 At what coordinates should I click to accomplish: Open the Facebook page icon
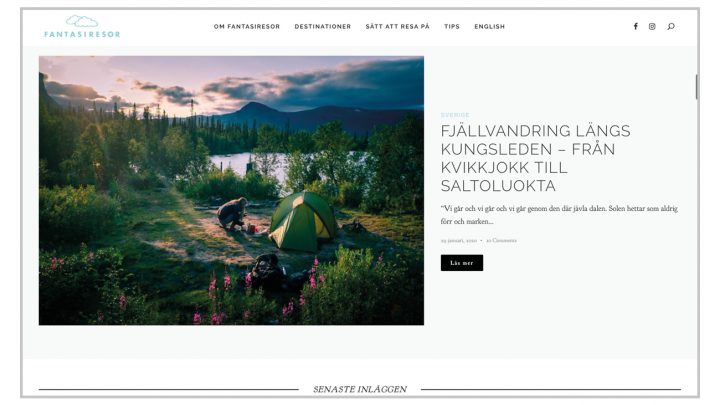(636, 26)
